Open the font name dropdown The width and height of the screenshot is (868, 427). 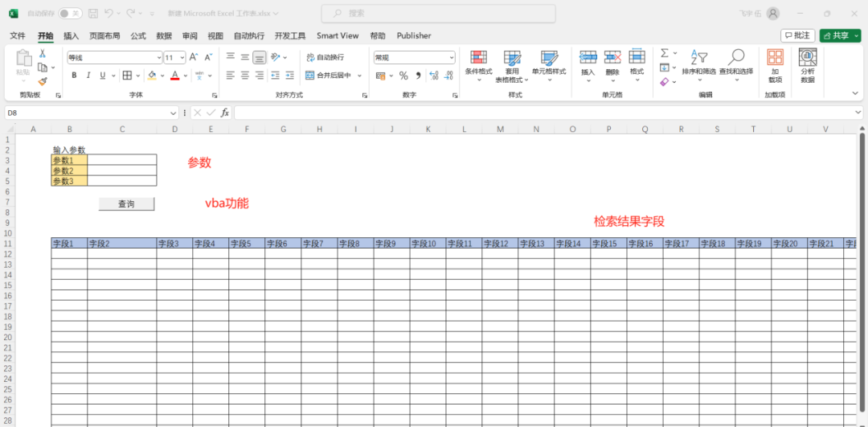click(x=159, y=58)
